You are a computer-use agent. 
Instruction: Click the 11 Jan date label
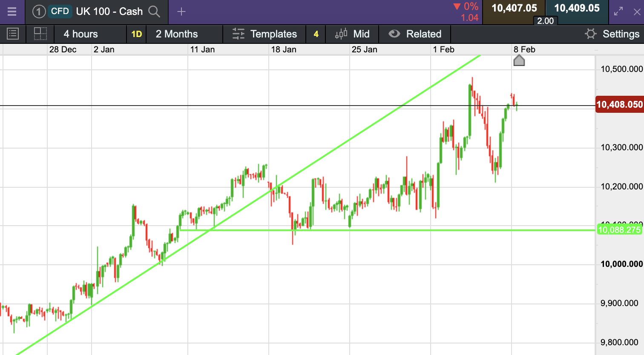202,49
